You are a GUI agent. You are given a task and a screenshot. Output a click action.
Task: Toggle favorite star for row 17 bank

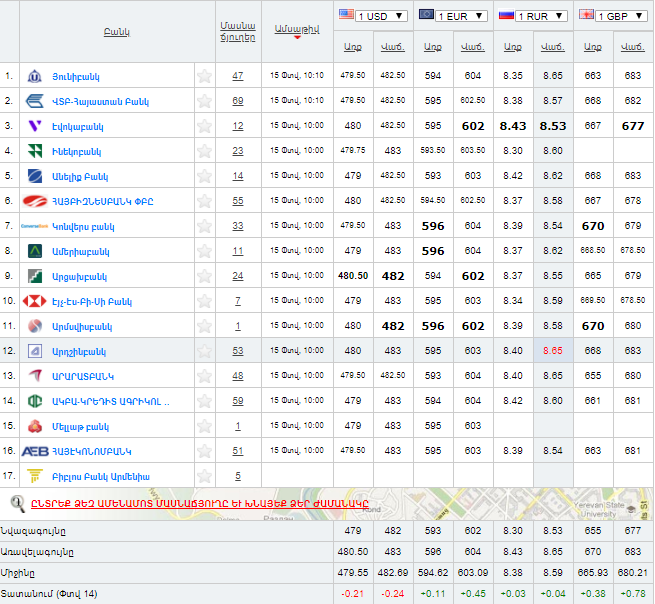tap(204, 476)
